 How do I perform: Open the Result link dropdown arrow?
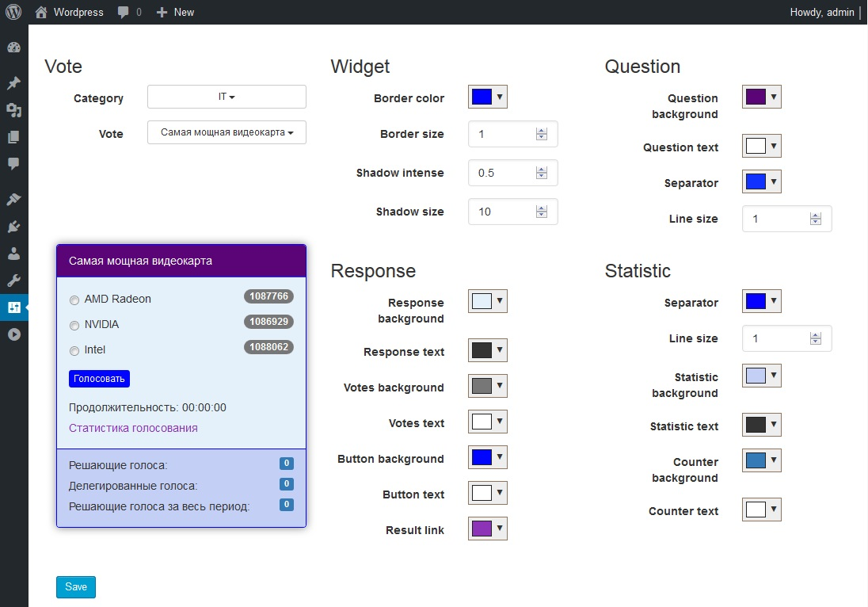499,529
